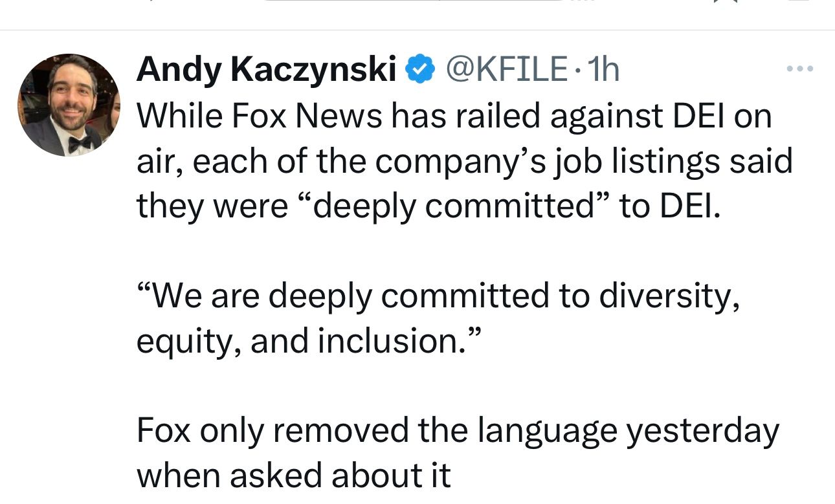Click the quote line "We are deeply committed"

point(438,296)
